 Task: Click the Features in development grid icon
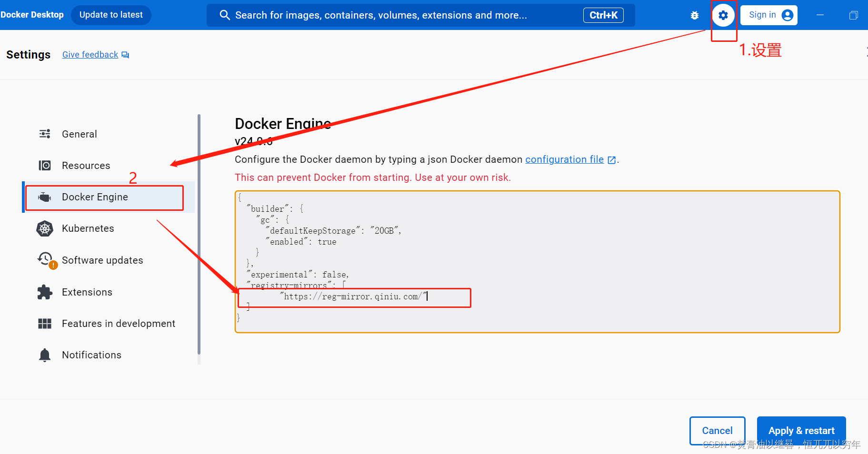[x=44, y=323]
